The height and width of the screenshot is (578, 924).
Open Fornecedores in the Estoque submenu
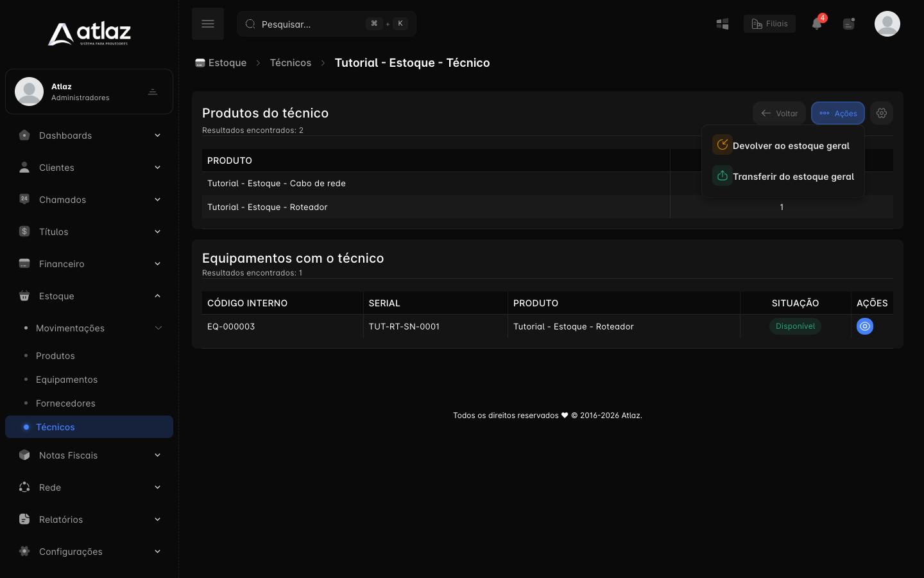(65, 403)
